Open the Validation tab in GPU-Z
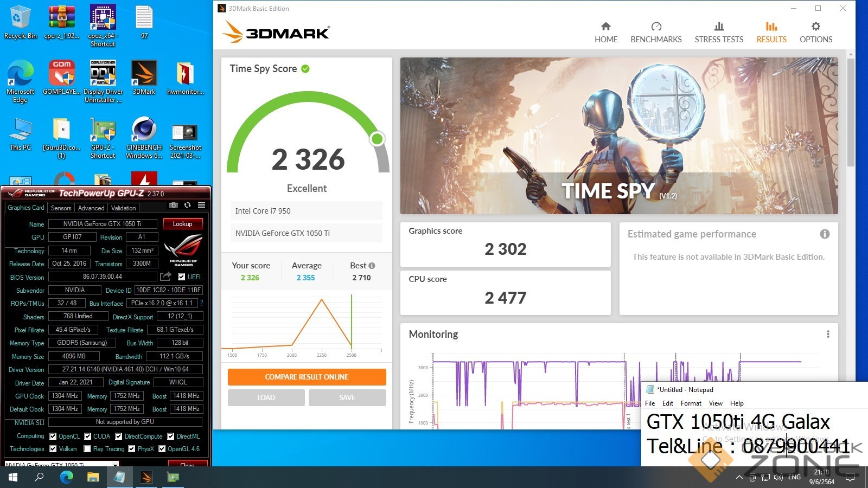 point(123,208)
